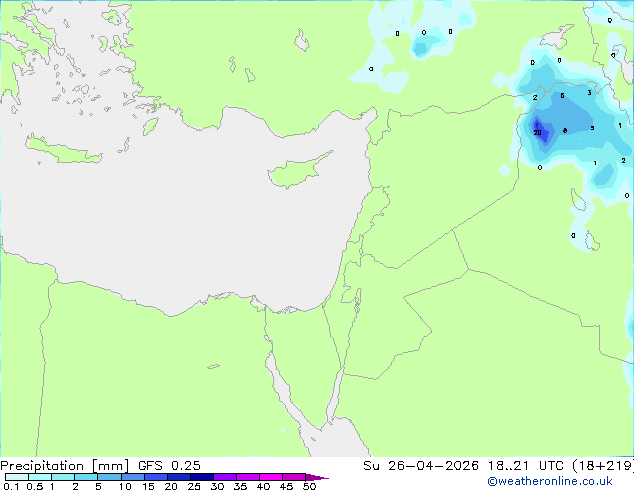Click the '(18+219)' forecast-hour text
Viewport: 634px width, 490px height.
pyautogui.click(x=603, y=466)
